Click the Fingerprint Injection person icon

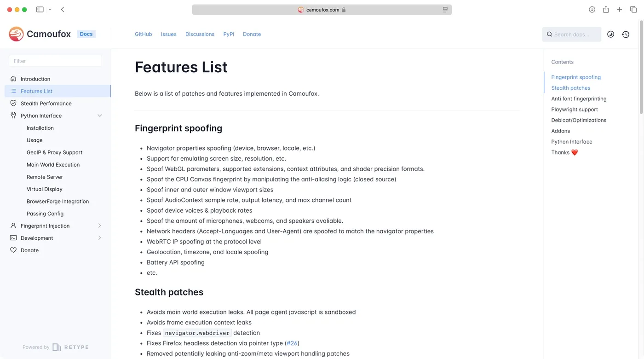[x=13, y=226]
